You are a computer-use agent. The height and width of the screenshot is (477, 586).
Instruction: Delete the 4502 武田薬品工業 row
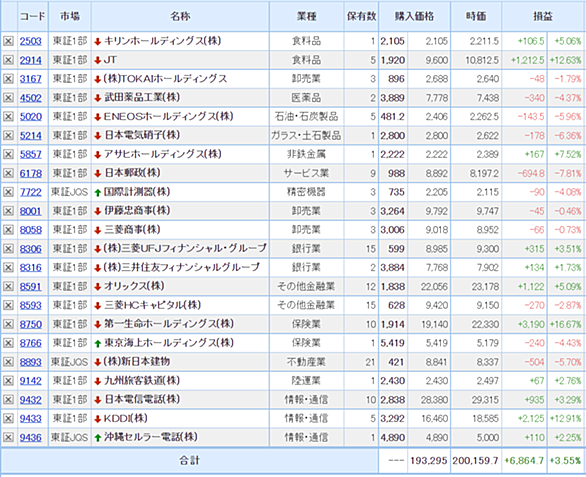(8, 98)
